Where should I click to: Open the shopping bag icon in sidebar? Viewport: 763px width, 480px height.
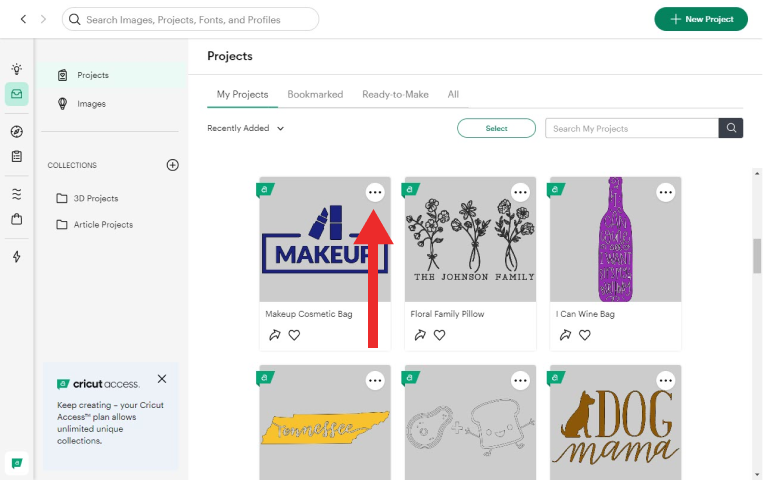tap(16, 219)
